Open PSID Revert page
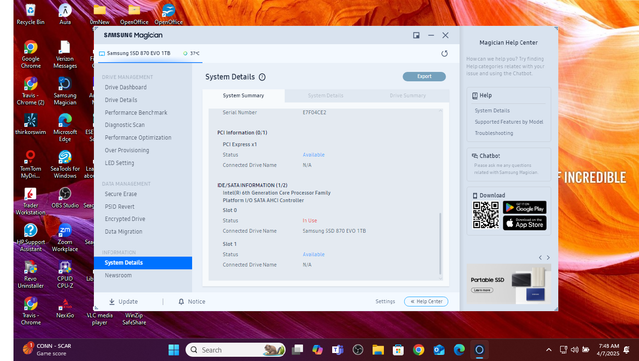Viewport: 639px width, 361px height. pos(119,207)
